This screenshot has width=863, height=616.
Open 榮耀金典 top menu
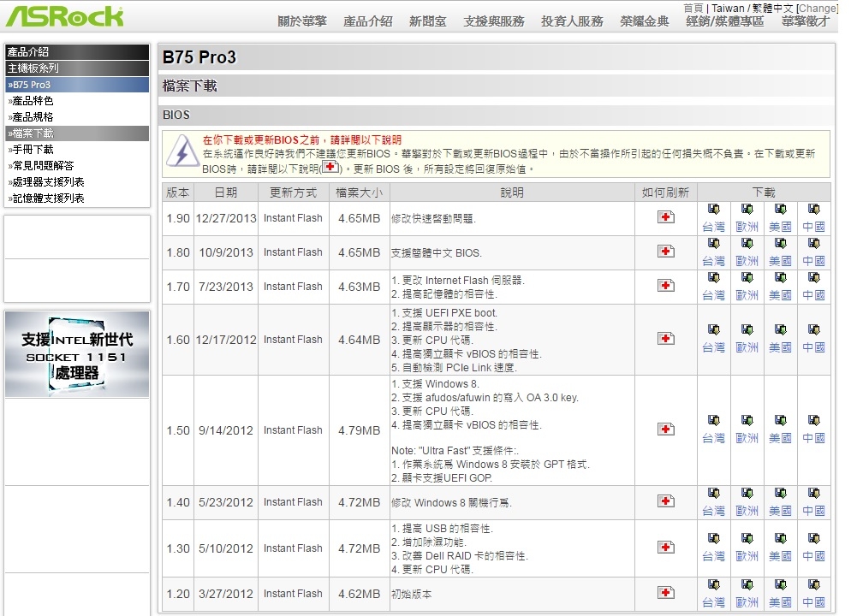tap(644, 21)
